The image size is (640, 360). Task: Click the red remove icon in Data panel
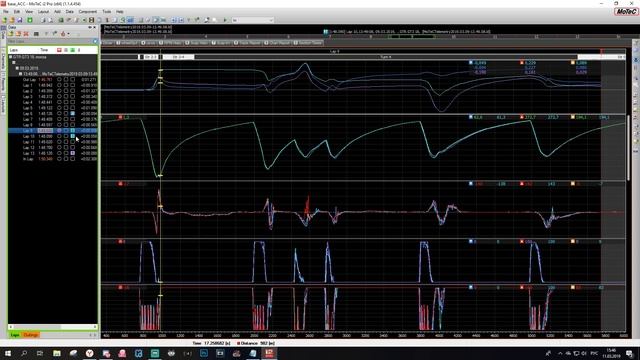tap(26, 34)
